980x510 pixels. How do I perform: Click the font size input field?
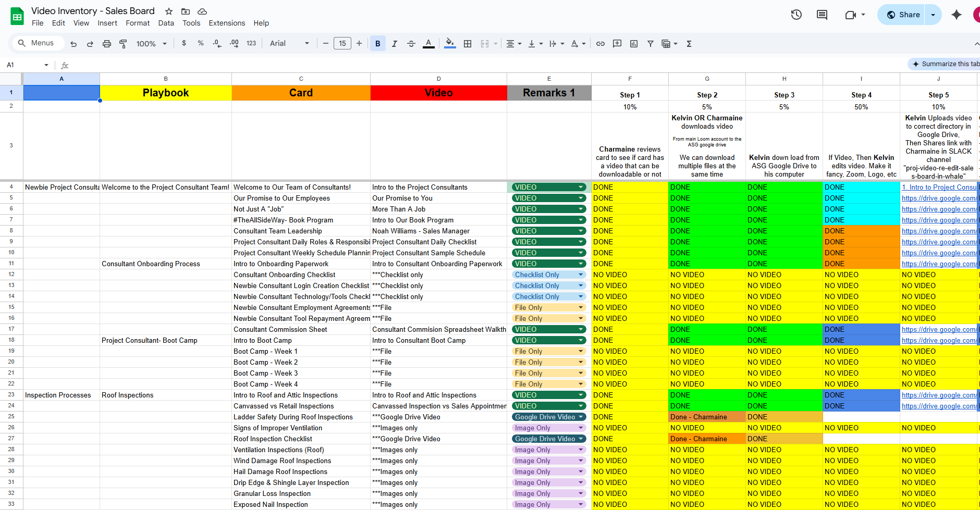coord(342,44)
